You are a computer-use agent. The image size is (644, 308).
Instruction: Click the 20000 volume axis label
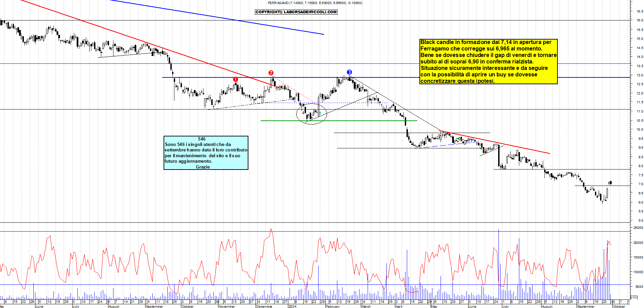pyautogui.click(x=638, y=243)
